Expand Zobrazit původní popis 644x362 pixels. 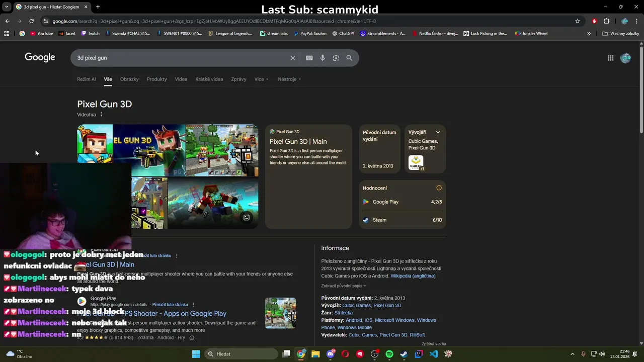tap(344, 286)
